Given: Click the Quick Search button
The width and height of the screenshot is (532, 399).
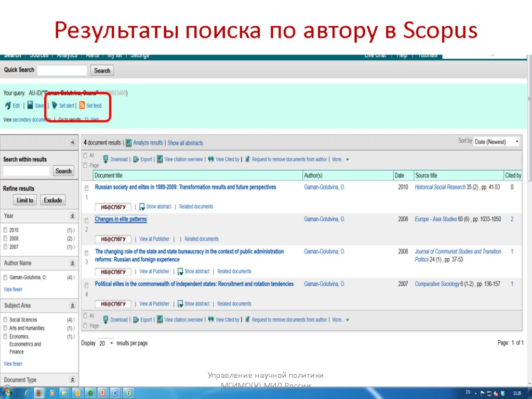Looking at the screenshot, I should (102, 71).
